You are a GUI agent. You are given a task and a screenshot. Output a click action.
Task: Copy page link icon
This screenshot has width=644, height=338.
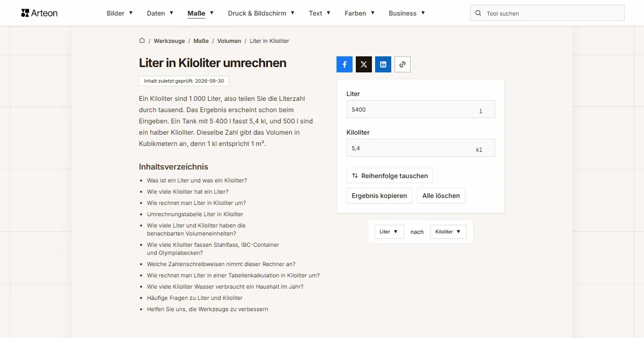pyautogui.click(x=402, y=64)
